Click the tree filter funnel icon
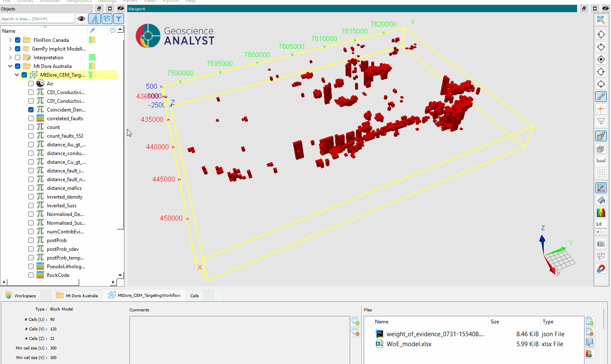 (x=119, y=19)
